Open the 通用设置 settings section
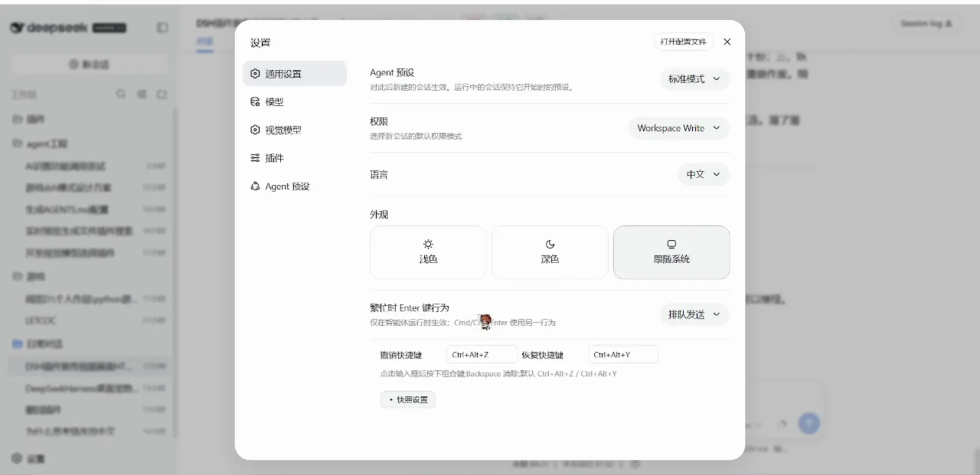This screenshot has height=475, width=980. (x=295, y=73)
